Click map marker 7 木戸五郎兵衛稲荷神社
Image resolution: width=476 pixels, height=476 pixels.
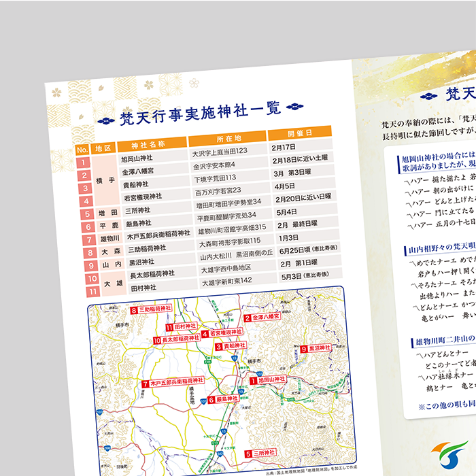pyautogui.click(x=173, y=384)
